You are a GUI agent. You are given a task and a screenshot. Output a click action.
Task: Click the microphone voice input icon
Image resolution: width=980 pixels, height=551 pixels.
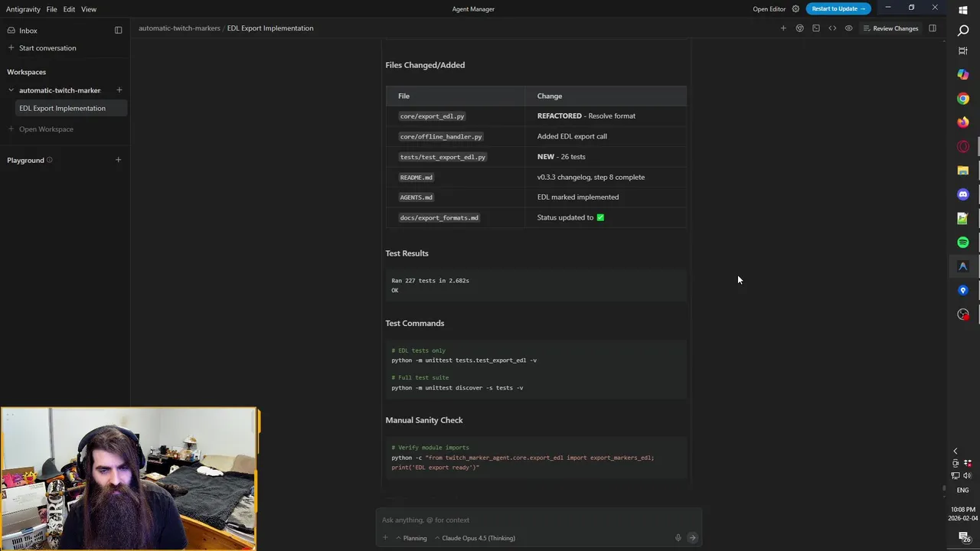[x=678, y=538]
